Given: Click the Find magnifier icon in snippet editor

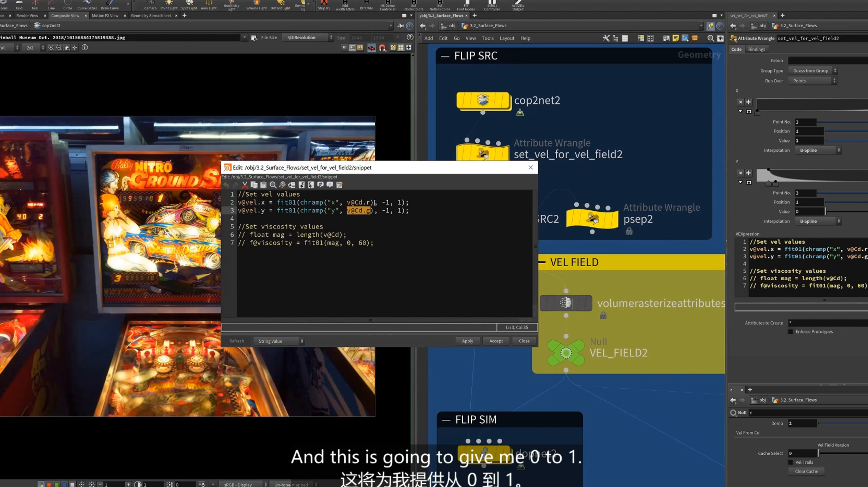Looking at the screenshot, I should 273,185.
